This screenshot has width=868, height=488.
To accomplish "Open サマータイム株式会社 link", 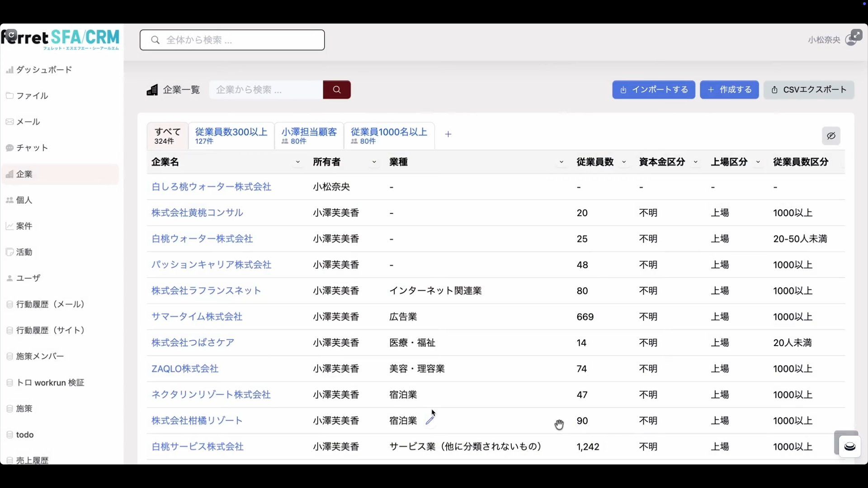I will click(197, 317).
